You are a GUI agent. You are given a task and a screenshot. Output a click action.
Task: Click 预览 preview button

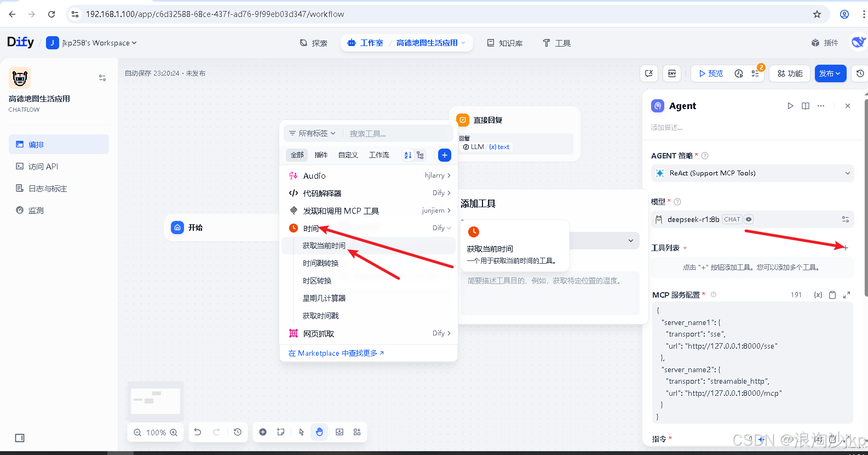[x=711, y=73]
